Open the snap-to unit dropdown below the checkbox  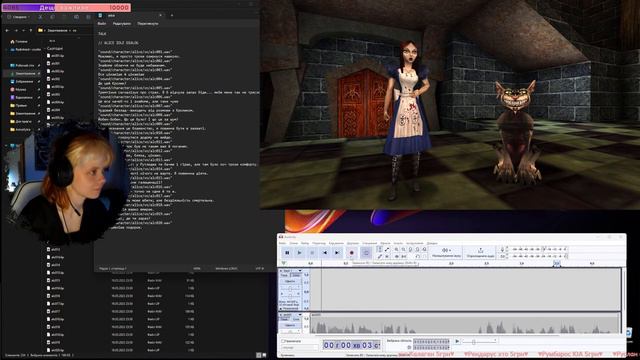point(300,347)
